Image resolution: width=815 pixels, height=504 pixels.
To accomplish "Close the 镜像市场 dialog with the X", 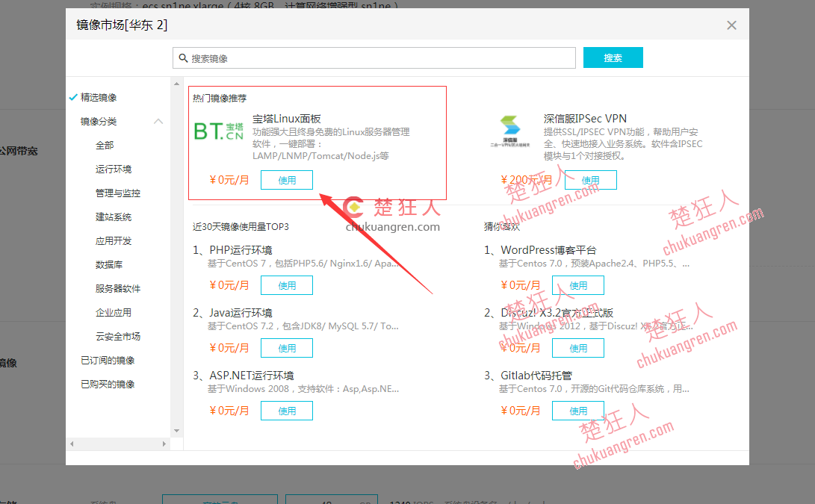I will 731,25.
